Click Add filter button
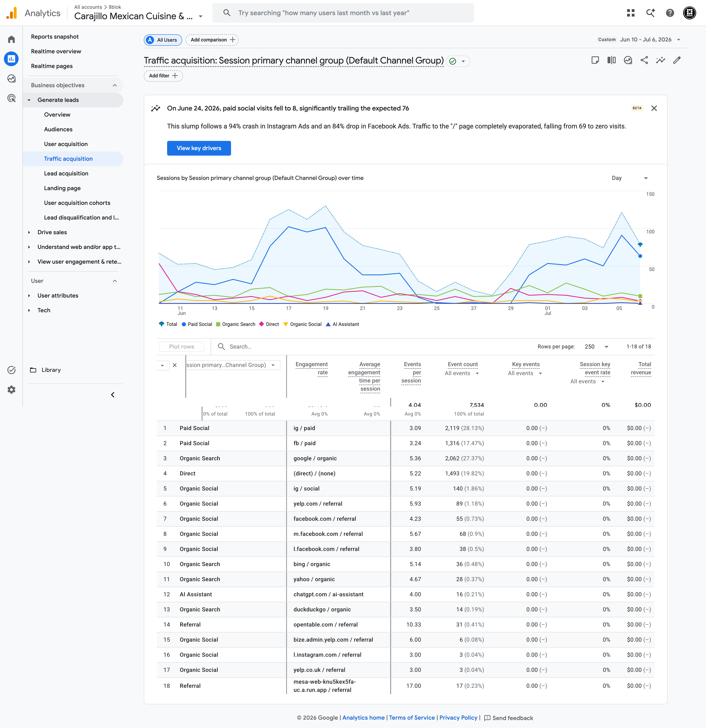706x728 pixels. [x=163, y=76]
